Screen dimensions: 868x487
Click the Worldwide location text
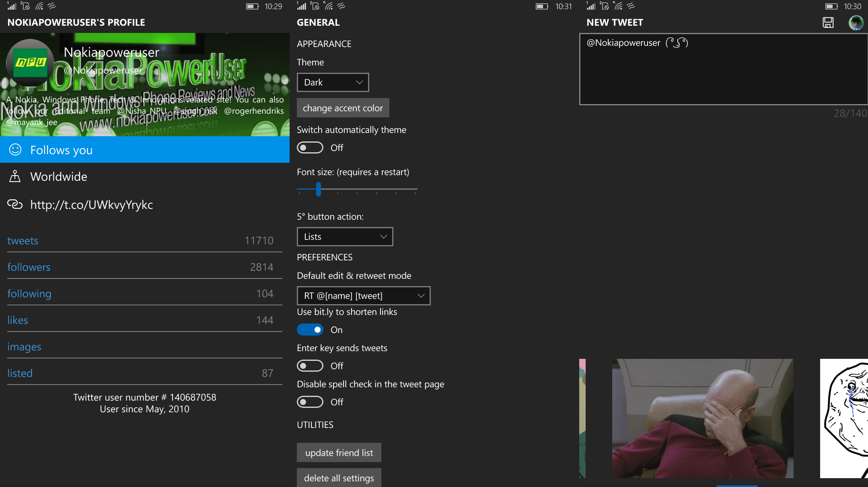[x=59, y=176]
